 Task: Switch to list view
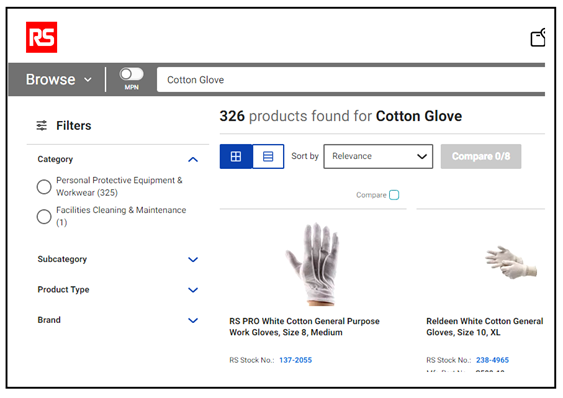[268, 157]
